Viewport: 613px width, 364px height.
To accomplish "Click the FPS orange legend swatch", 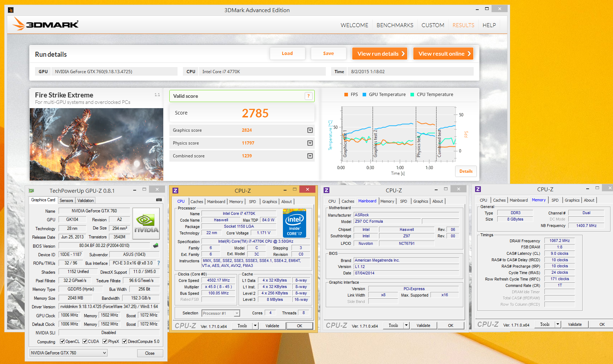I will click(346, 95).
